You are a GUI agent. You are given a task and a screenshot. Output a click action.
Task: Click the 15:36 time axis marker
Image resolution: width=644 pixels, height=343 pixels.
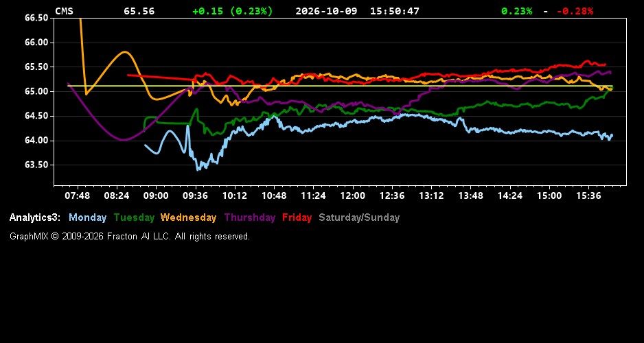click(588, 196)
